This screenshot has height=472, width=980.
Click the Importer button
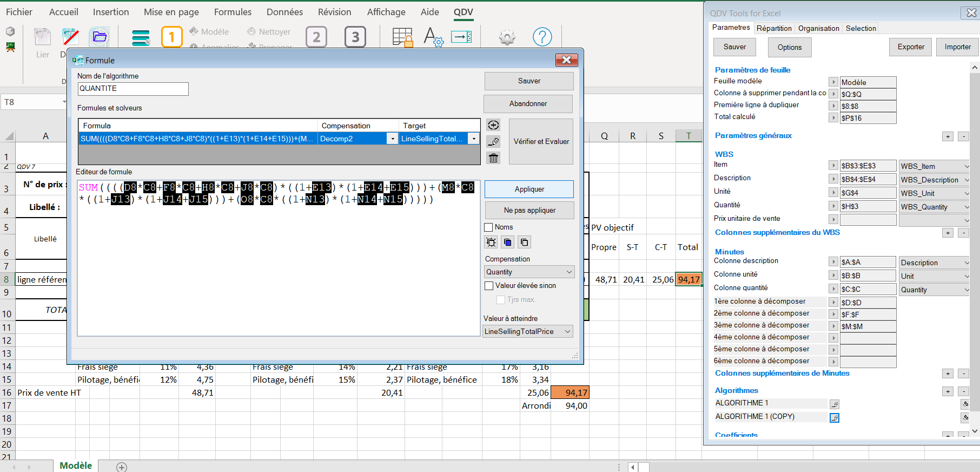pyautogui.click(x=958, y=47)
